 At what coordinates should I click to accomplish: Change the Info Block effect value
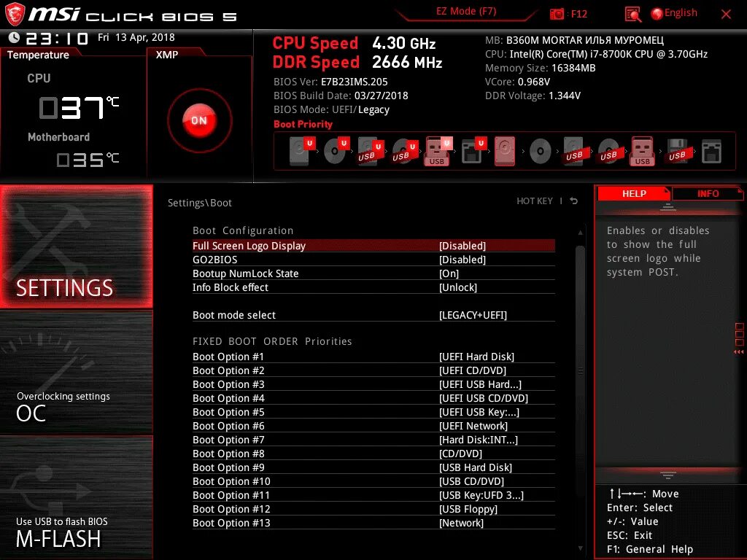click(x=458, y=287)
